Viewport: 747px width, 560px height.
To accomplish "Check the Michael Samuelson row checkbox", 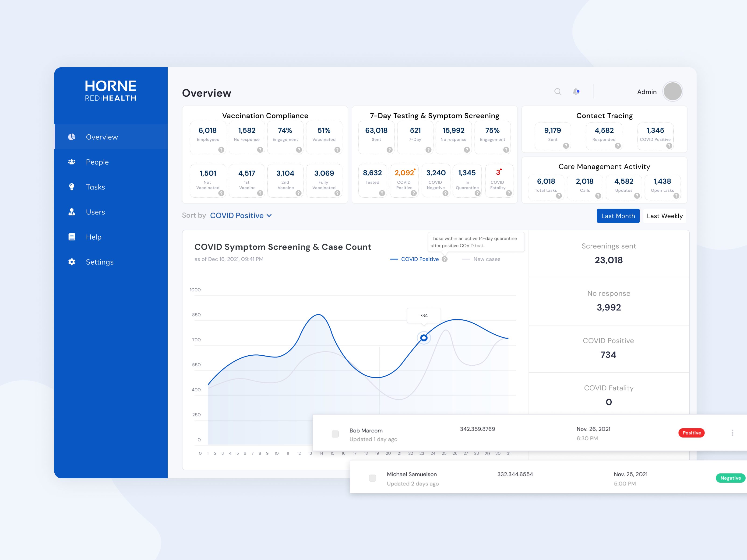I will pyautogui.click(x=373, y=478).
